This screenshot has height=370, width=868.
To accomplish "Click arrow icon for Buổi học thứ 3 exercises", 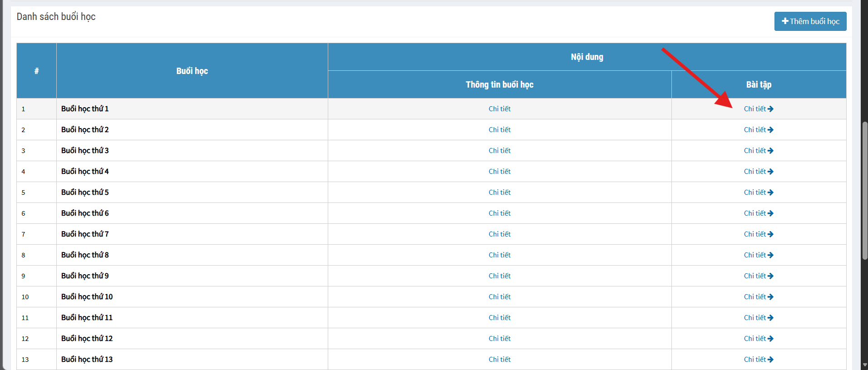I will (x=770, y=151).
